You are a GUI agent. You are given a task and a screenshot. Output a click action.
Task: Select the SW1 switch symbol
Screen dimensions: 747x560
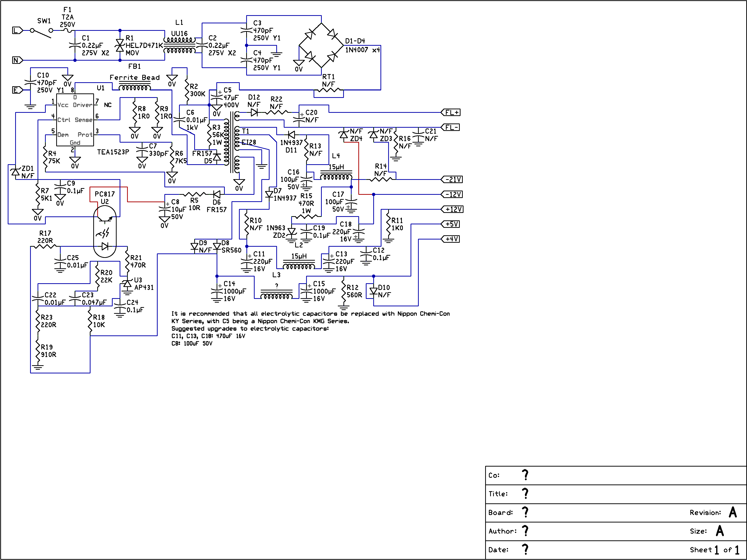click(x=41, y=33)
